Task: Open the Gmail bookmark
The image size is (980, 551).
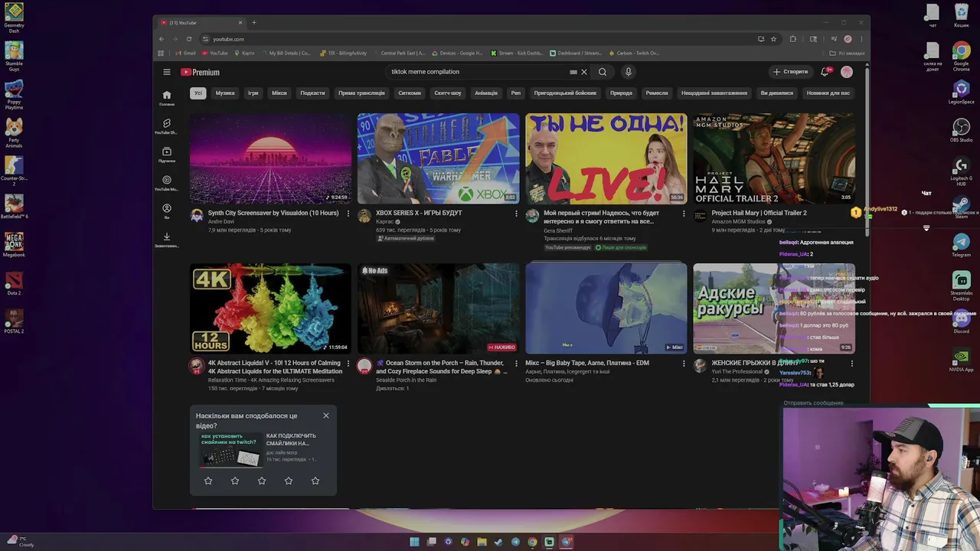Action: point(185,54)
